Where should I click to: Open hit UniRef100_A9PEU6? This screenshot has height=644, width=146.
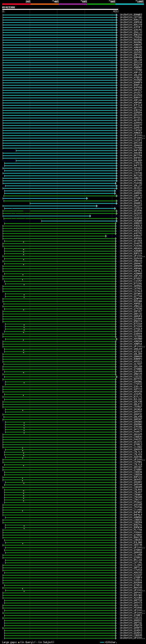pos(131,22)
